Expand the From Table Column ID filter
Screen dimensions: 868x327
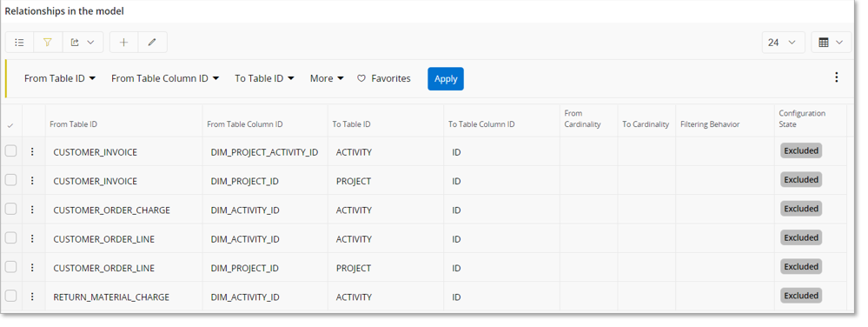coord(165,78)
